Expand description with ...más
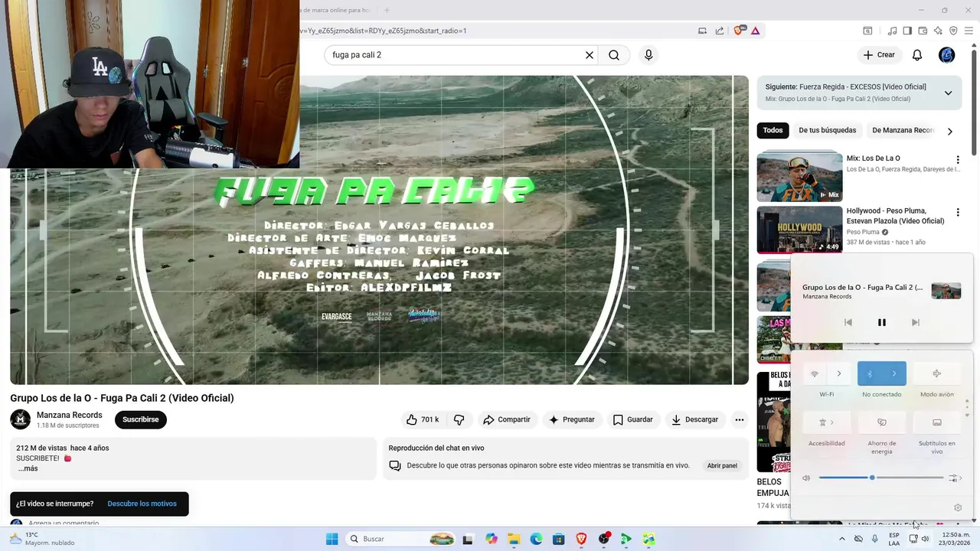Screen dimensions: 980x551 pos(28,468)
